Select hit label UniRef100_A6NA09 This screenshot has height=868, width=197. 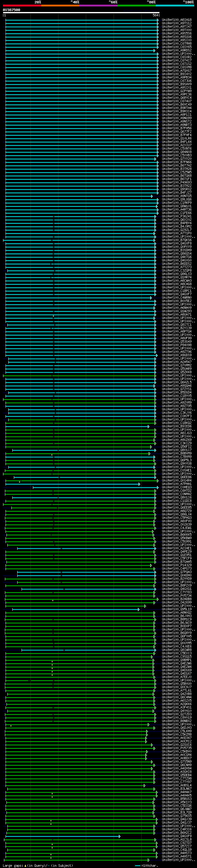(177, 308)
